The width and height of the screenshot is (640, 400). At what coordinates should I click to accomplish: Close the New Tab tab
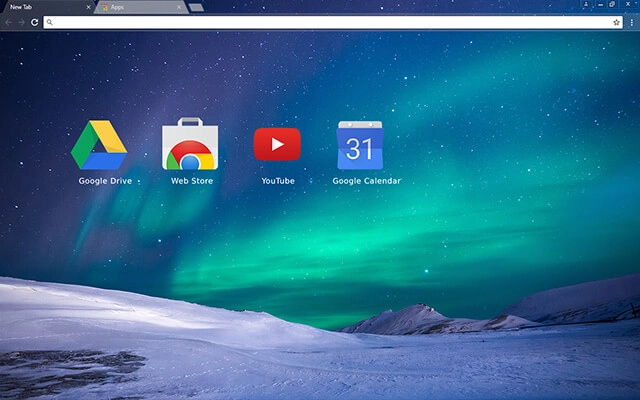[x=89, y=7]
